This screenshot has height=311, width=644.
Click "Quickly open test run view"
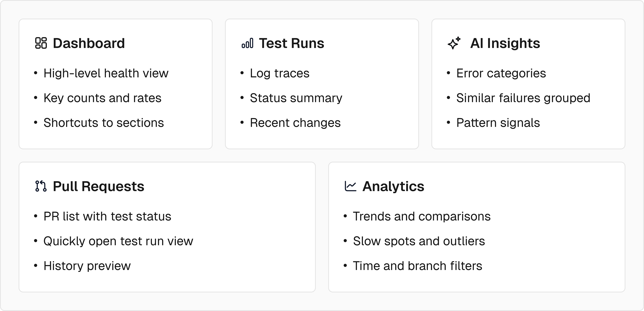point(118,241)
